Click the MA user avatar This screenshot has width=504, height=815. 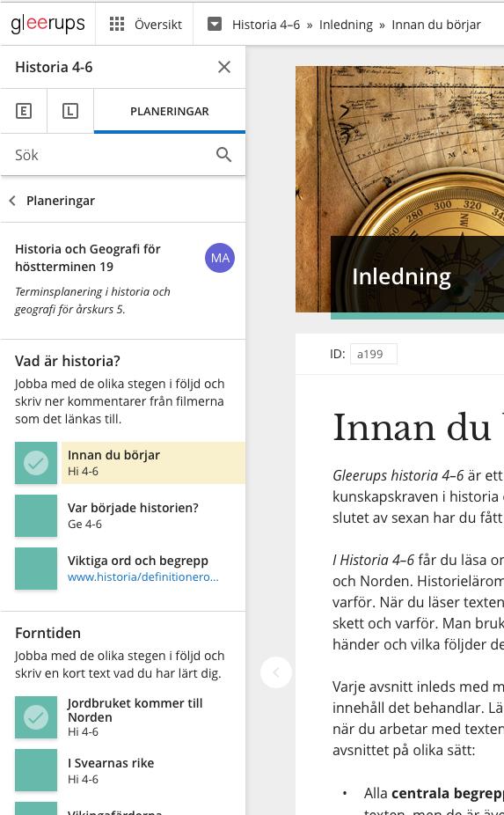point(220,258)
